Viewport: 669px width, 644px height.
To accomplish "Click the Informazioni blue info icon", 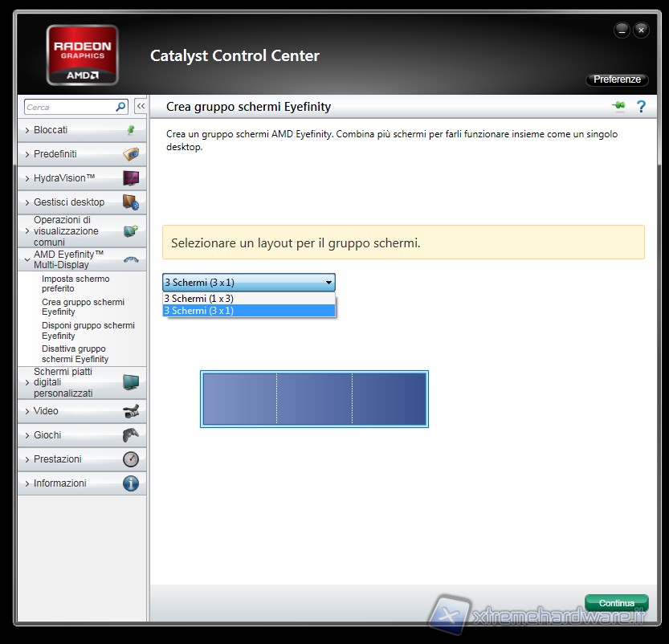I will click(130, 483).
